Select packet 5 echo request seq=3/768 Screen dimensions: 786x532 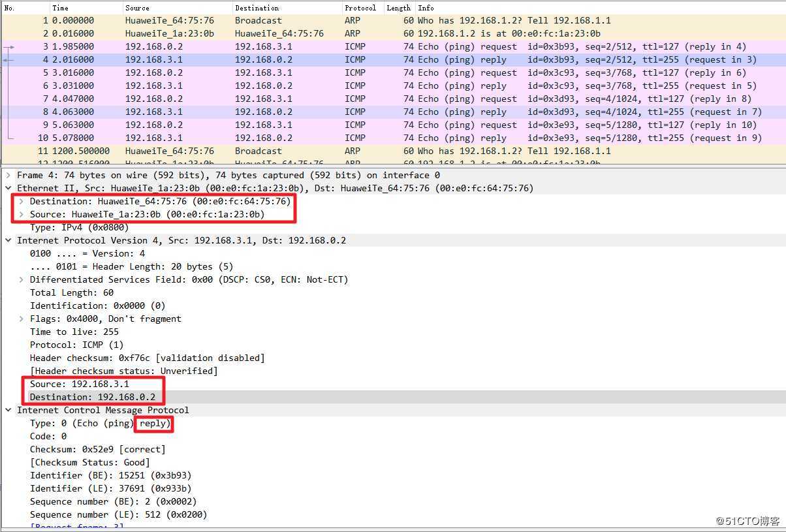point(393,72)
